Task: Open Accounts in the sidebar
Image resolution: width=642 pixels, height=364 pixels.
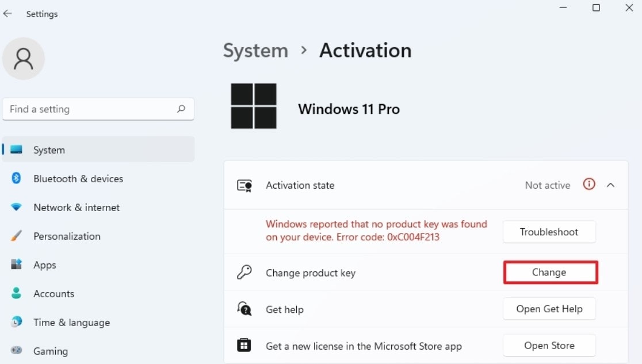Action: click(54, 294)
